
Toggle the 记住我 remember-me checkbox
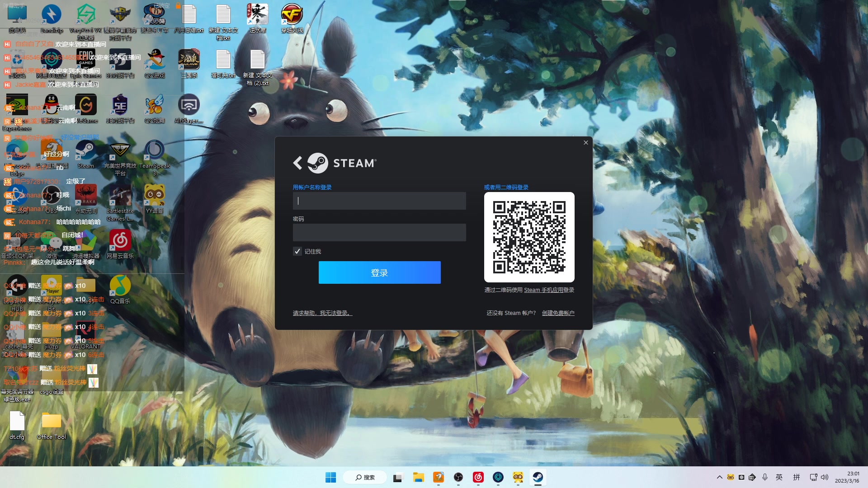pyautogui.click(x=297, y=251)
